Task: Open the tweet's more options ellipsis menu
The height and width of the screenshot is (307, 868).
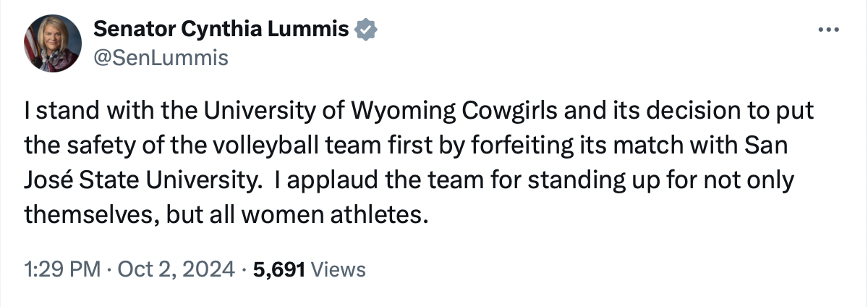Action: (827, 30)
